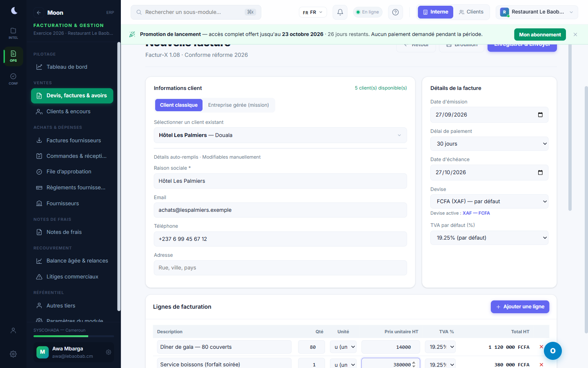Open Litiges commerciaux menu item
588x368 pixels.
72,277
